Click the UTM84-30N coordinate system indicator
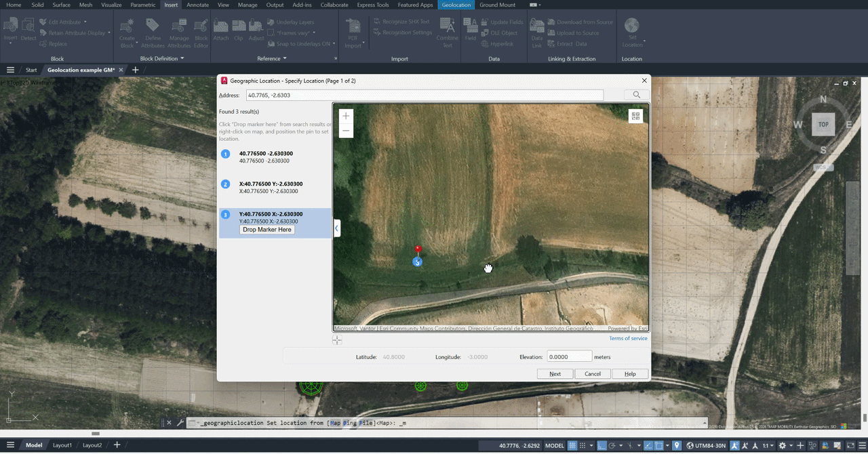This screenshot has height=454, width=868. (707, 445)
